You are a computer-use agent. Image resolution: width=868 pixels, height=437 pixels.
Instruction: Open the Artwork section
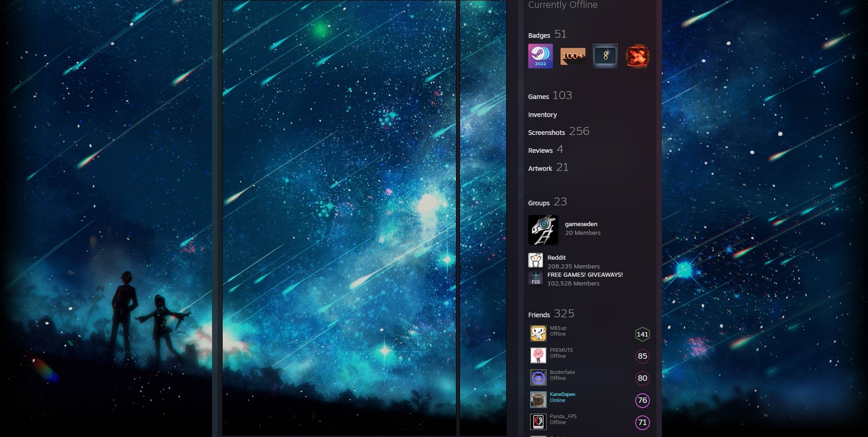click(539, 168)
